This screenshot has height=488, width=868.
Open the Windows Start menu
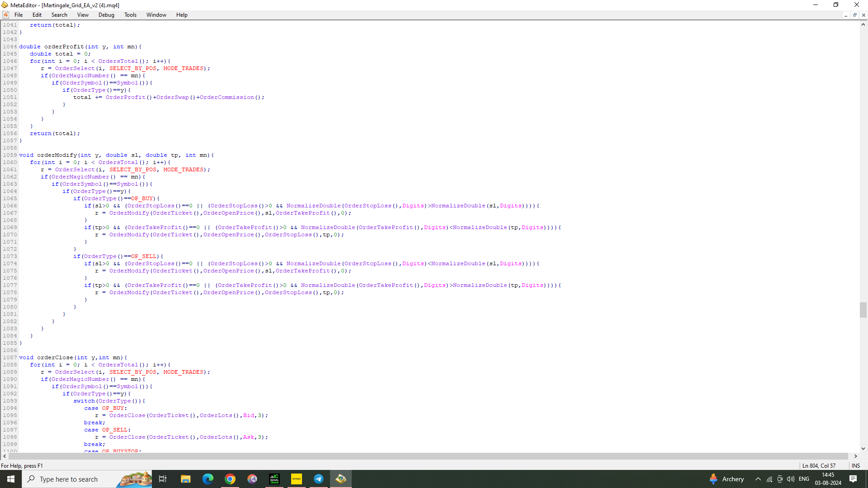tap(11, 479)
